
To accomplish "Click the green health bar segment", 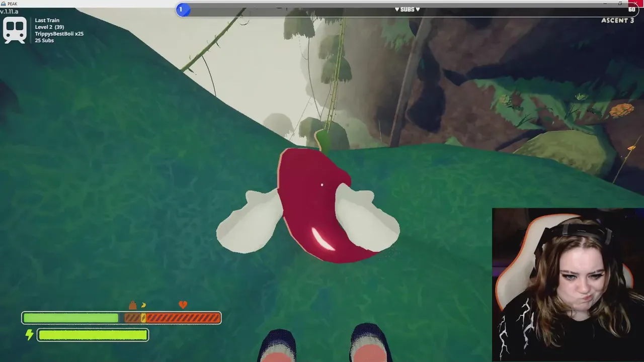I will click(70, 318).
